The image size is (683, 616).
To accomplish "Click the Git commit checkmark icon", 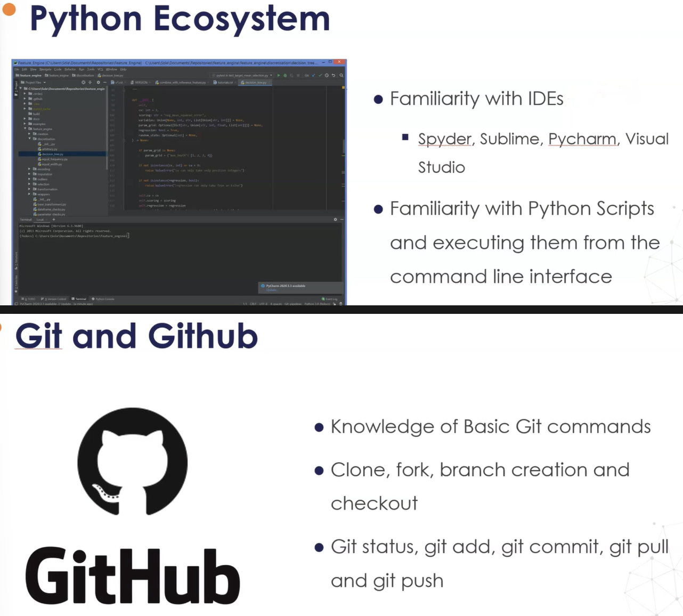I will click(320, 75).
